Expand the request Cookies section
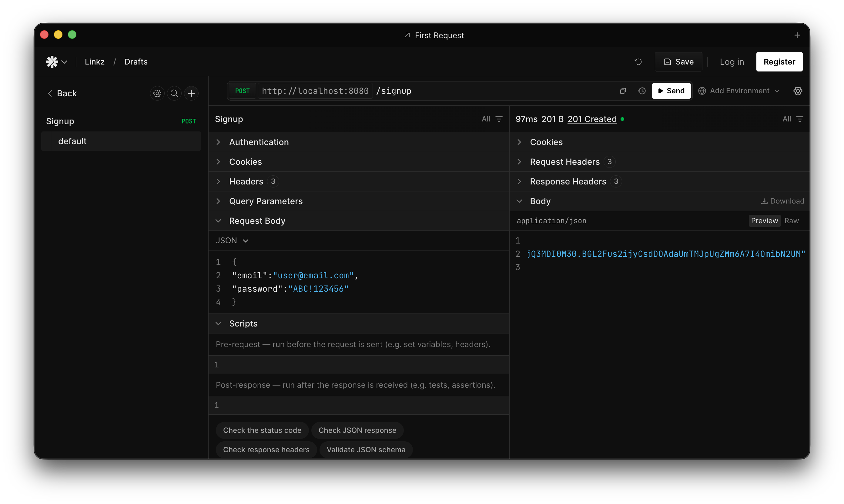Image resolution: width=844 pixels, height=504 pixels. point(359,162)
